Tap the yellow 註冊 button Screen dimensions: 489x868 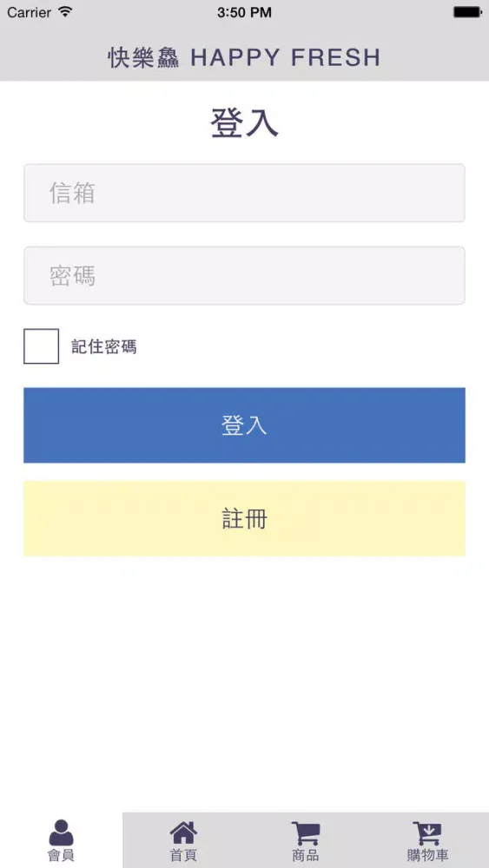pos(244,519)
